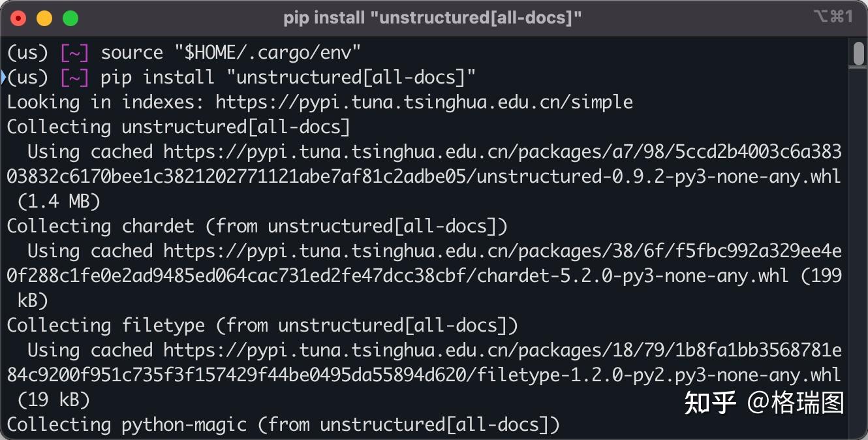Maximize the terminal using green button
The width and height of the screenshot is (868, 440).
pyautogui.click(x=70, y=18)
